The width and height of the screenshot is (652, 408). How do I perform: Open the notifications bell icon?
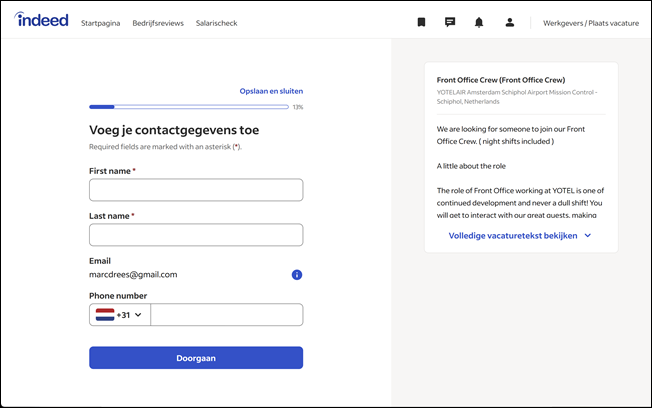479,22
